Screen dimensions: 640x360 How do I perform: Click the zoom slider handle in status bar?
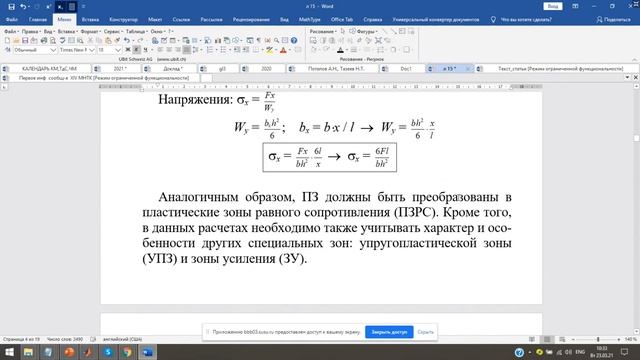(598, 339)
